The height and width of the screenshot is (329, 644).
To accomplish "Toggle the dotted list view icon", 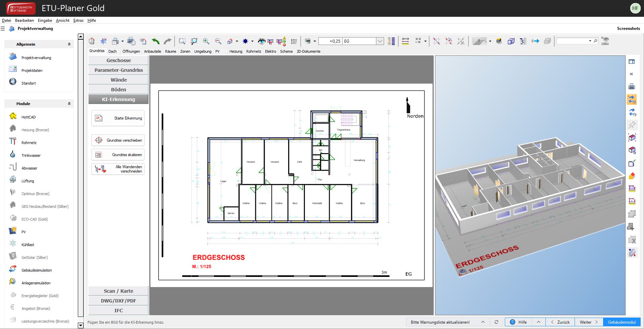I will tap(294, 41).
